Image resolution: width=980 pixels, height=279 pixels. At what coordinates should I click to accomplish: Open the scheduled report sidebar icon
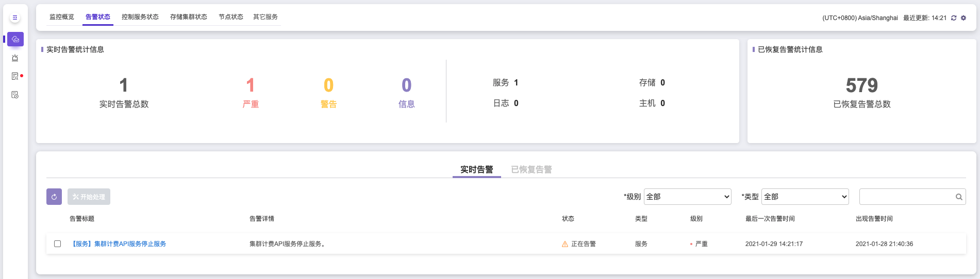click(x=15, y=95)
